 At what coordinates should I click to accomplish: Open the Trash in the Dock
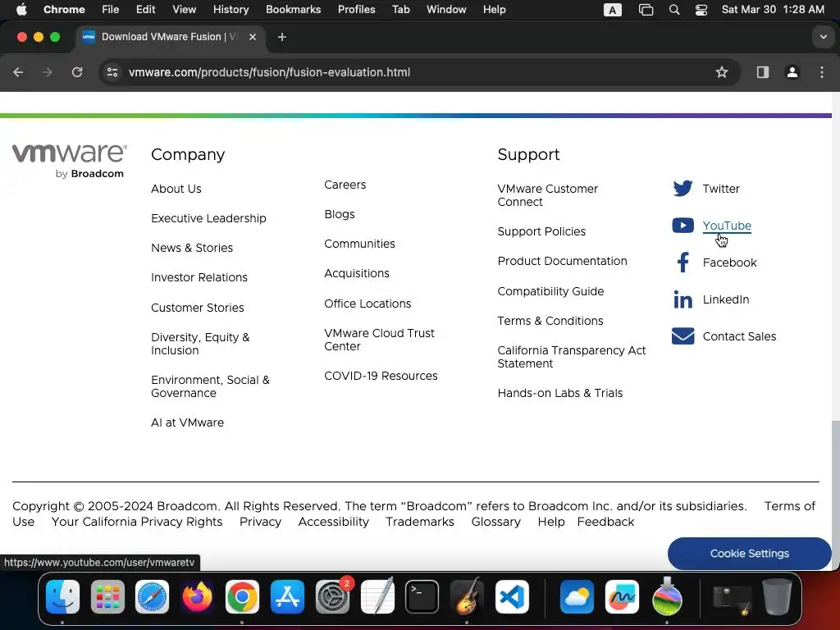click(x=777, y=597)
